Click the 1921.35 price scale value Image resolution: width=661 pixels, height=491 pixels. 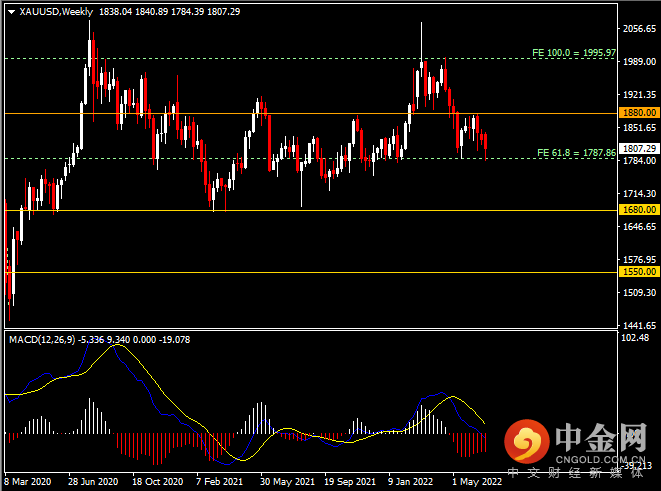(640, 94)
